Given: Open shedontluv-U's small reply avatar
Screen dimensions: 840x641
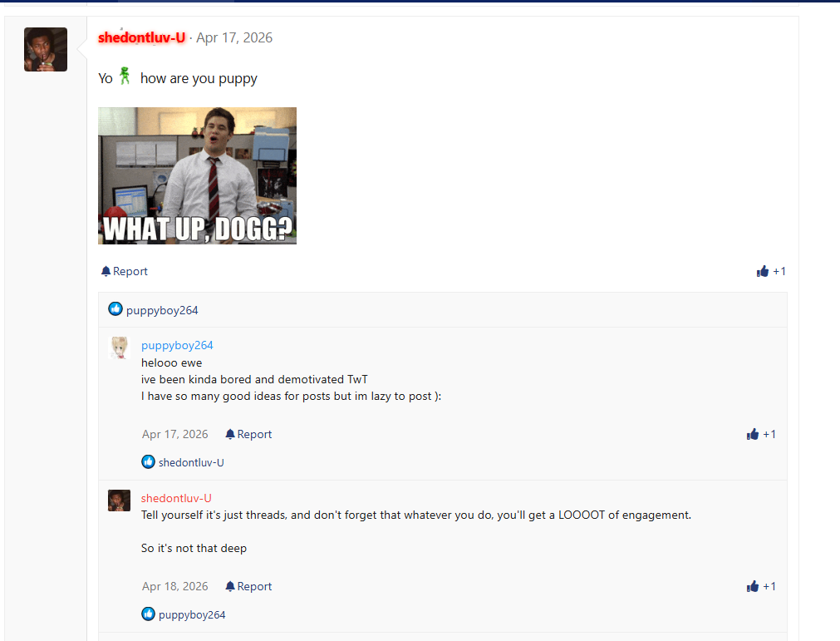Looking at the screenshot, I should point(119,500).
